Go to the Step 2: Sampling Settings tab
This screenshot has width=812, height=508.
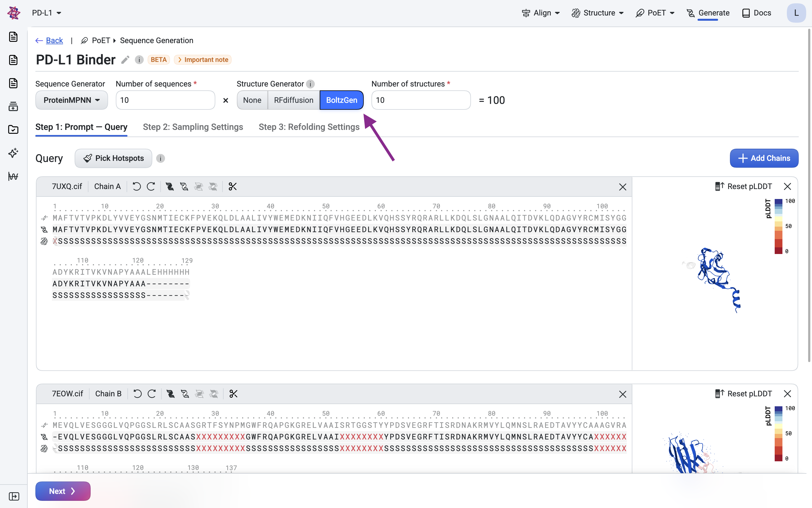pyautogui.click(x=193, y=127)
